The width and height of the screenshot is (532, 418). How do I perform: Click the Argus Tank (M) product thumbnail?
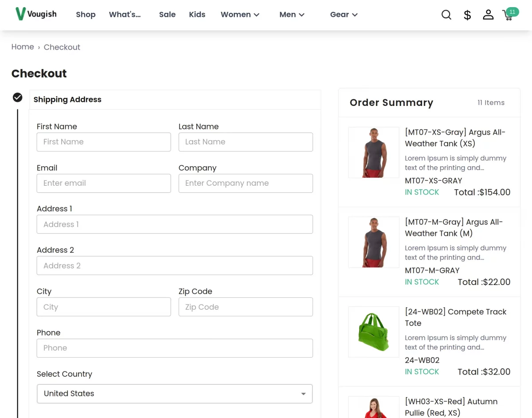click(374, 242)
